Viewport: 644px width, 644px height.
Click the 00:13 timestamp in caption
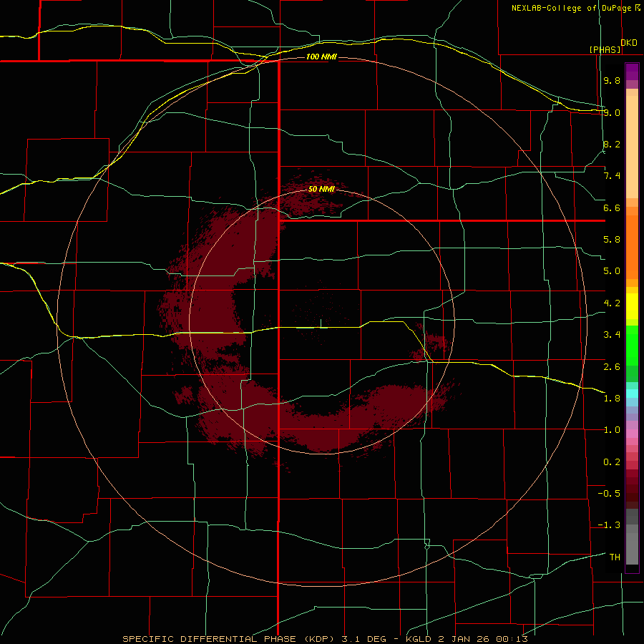[512, 639]
